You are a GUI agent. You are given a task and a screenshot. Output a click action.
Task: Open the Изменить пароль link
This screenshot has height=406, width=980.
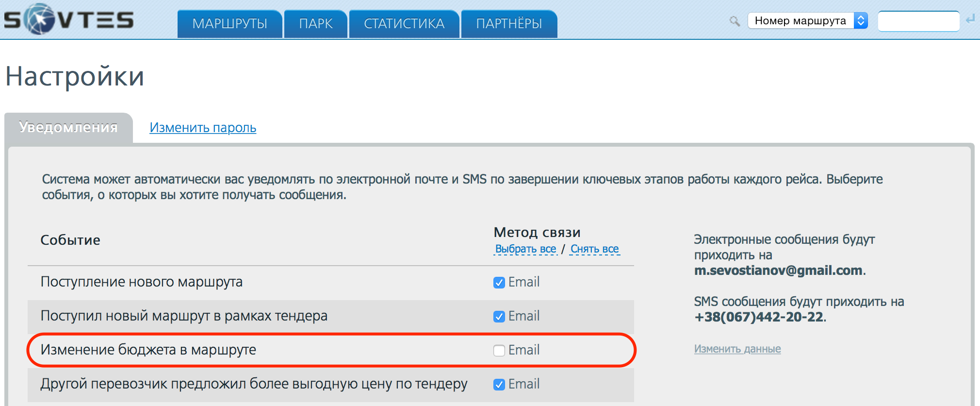(x=203, y=128)
